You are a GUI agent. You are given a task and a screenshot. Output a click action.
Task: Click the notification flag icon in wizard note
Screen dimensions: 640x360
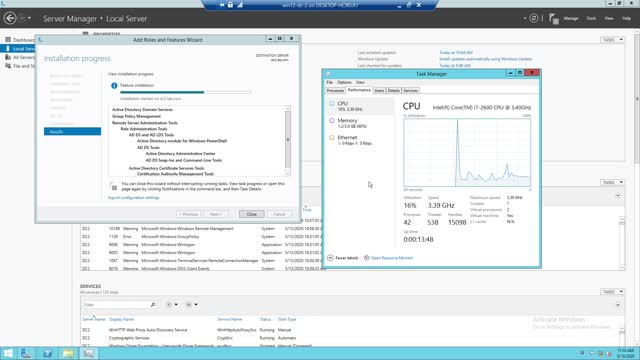114,187
